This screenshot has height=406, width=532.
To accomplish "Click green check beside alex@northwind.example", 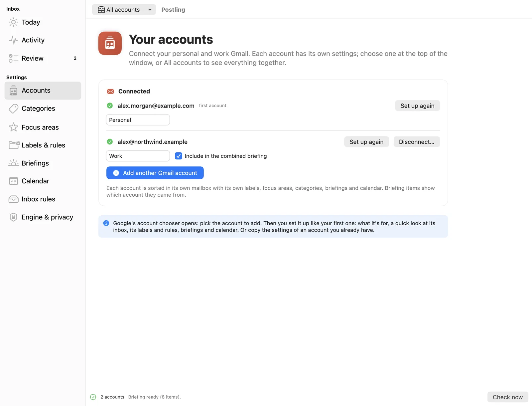I will coord(110,142).
